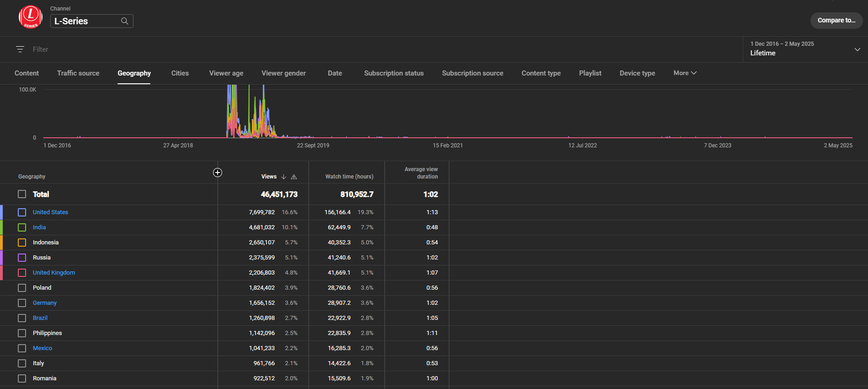
Task: Check the Poland checkbox
Action: click(x=22, y=288)
